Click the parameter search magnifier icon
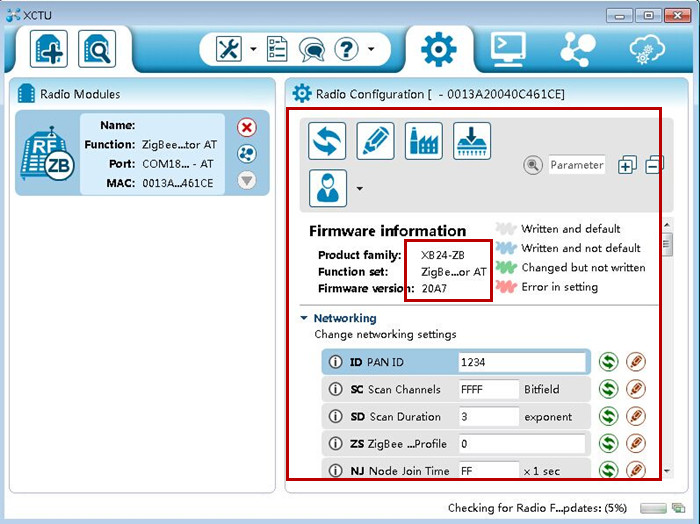This screenshot has height=524, width=700. coord(533,165)
